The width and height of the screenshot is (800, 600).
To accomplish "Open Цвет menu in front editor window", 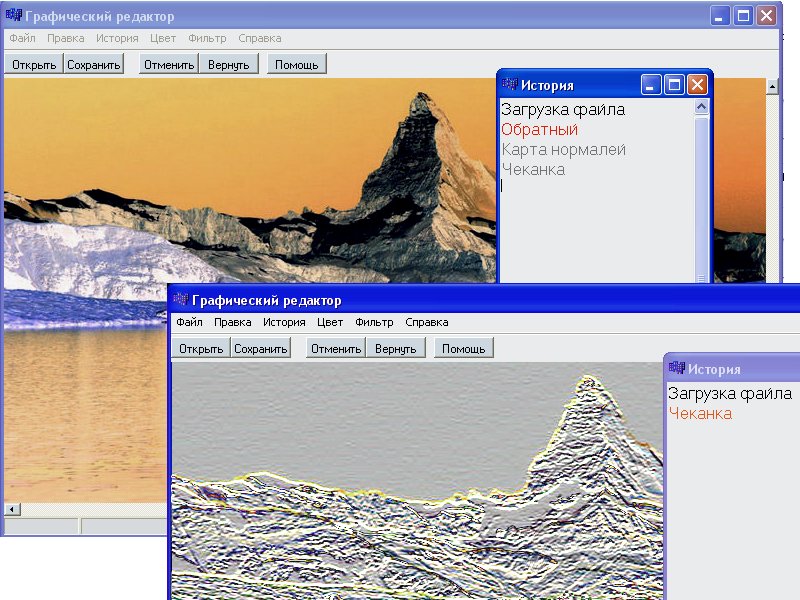I will (330, 322).
